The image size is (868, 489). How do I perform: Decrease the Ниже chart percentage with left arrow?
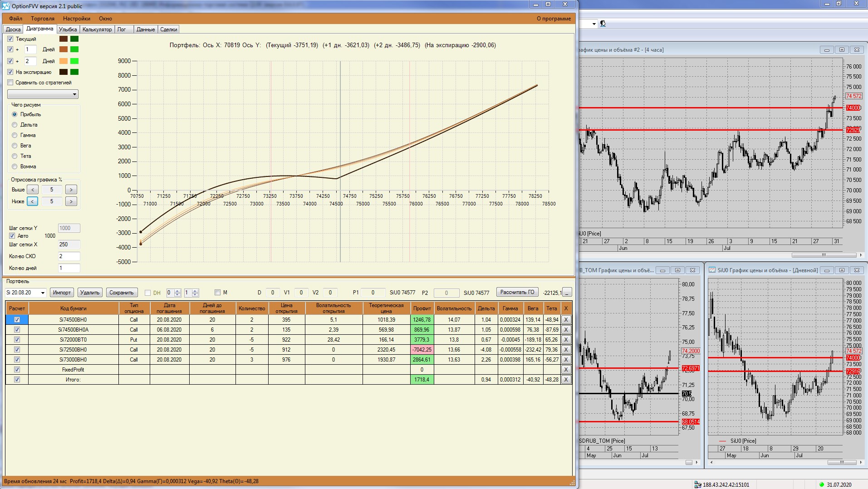pyautogui.click(x=32, y=201)
